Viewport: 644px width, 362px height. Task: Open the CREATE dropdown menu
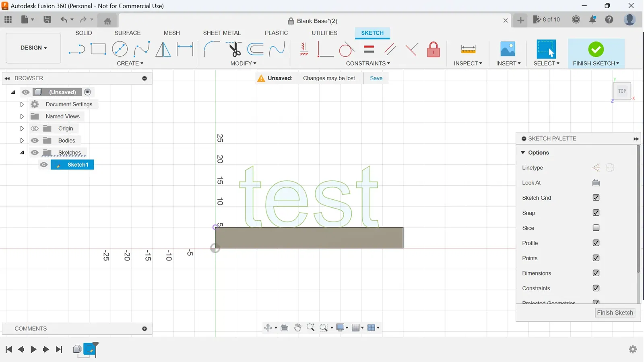(130, 63)
